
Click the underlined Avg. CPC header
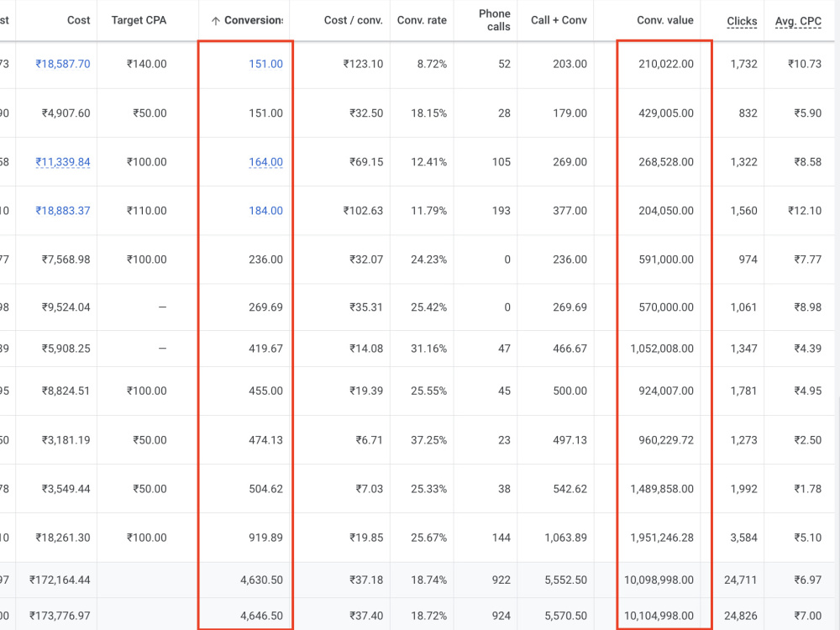click(798, 22)
